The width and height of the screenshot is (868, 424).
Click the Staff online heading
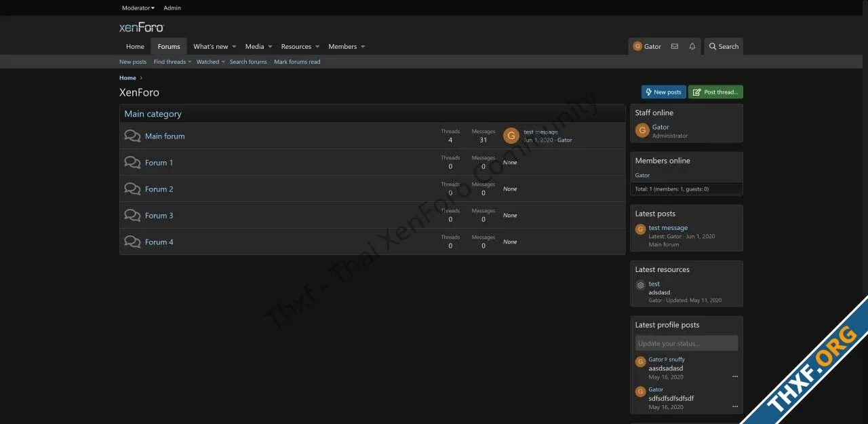(x=654, y=113)
